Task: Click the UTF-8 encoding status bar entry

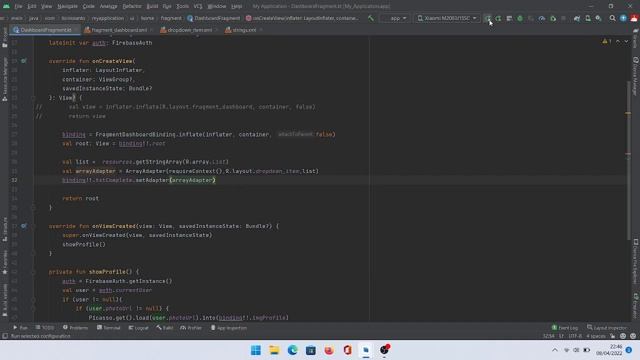Action: [x=575, y=336]
